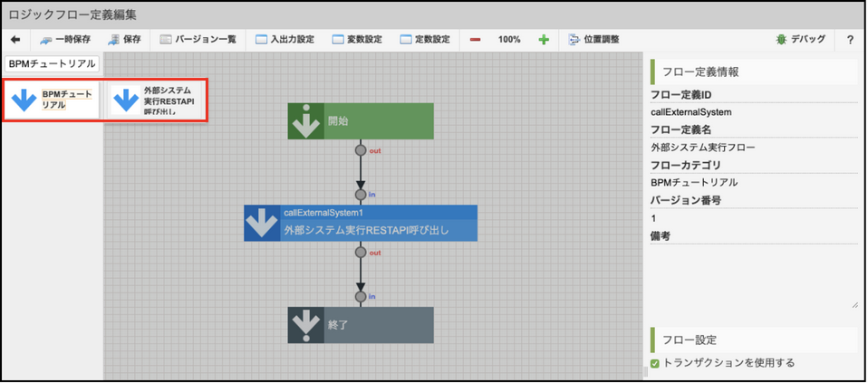Viewport: 868px width, 383px height.
Task: Start デバッグ debug mode
Action: coord(800,39)
